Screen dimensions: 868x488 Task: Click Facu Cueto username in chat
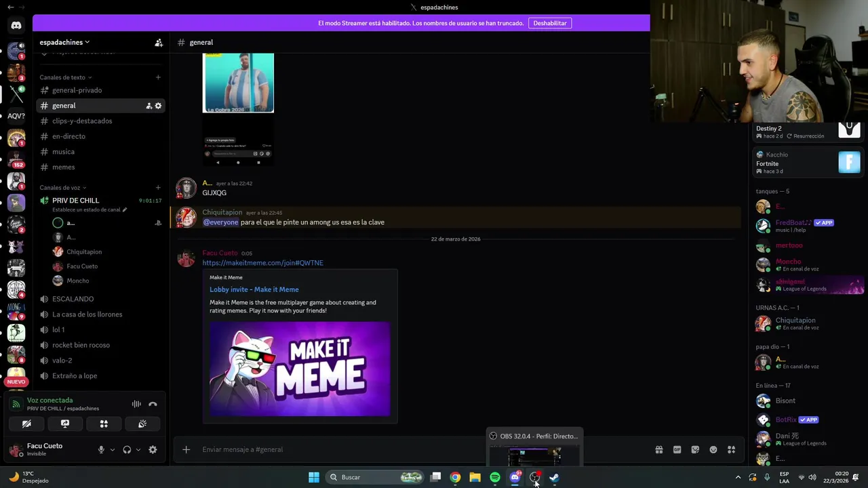(220, 253)
